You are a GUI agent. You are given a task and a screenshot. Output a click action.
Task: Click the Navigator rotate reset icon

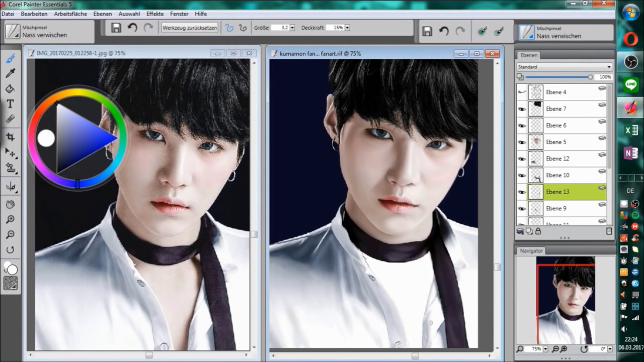coord(584,349)
